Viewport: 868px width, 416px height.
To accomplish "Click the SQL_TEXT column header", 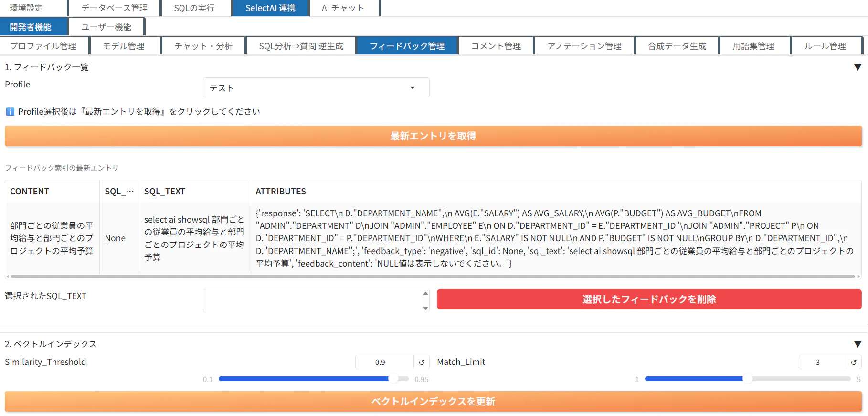I will pyautogui.click(x=195, y=192).
